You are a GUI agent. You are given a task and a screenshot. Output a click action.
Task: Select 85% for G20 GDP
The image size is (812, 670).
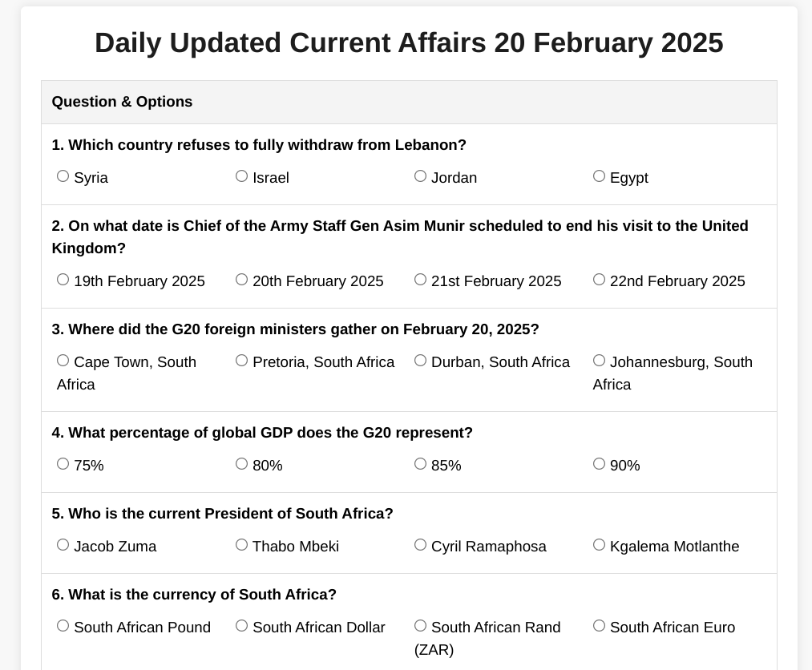[x=421, y=464]
